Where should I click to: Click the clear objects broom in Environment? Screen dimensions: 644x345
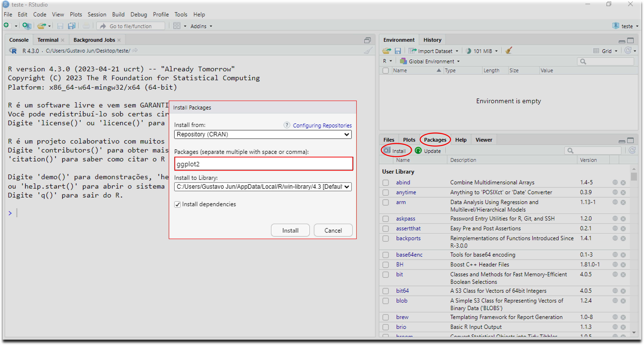click(509, 50)
